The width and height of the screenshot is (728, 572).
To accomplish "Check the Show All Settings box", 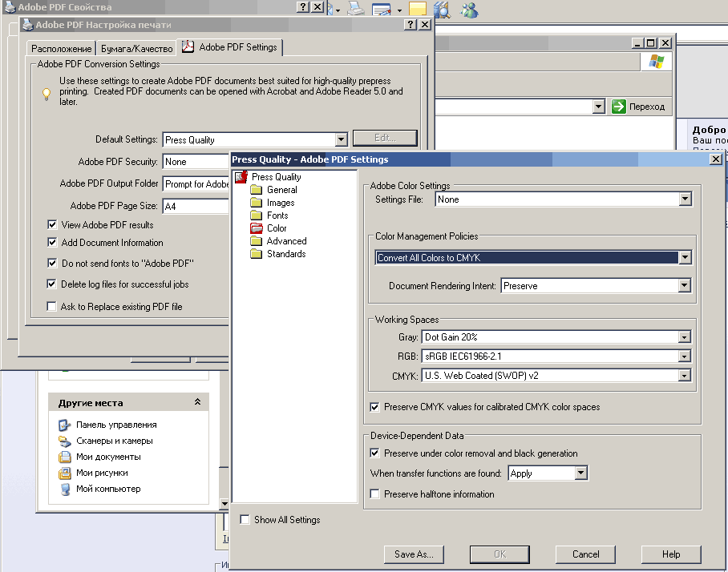I will point(245,520).
